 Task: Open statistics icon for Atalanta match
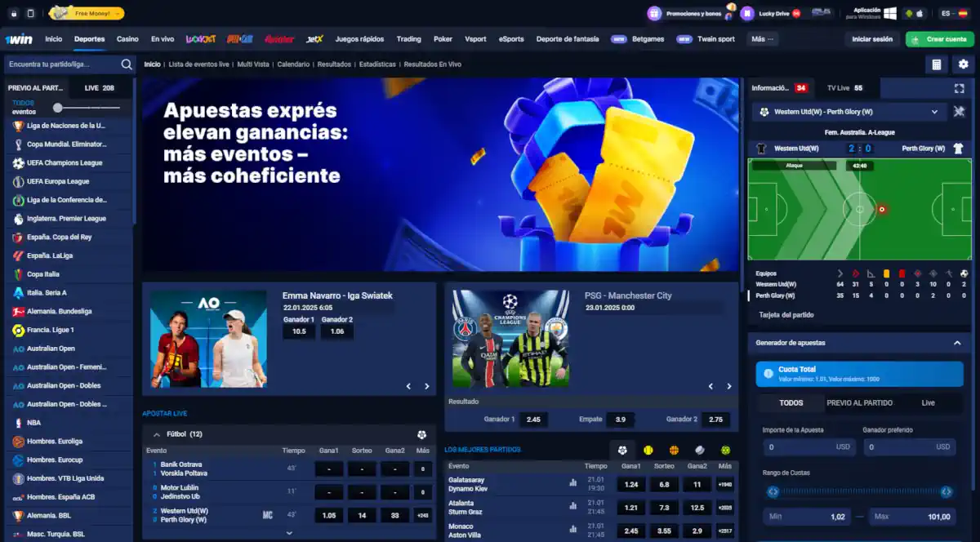(573, 506)
